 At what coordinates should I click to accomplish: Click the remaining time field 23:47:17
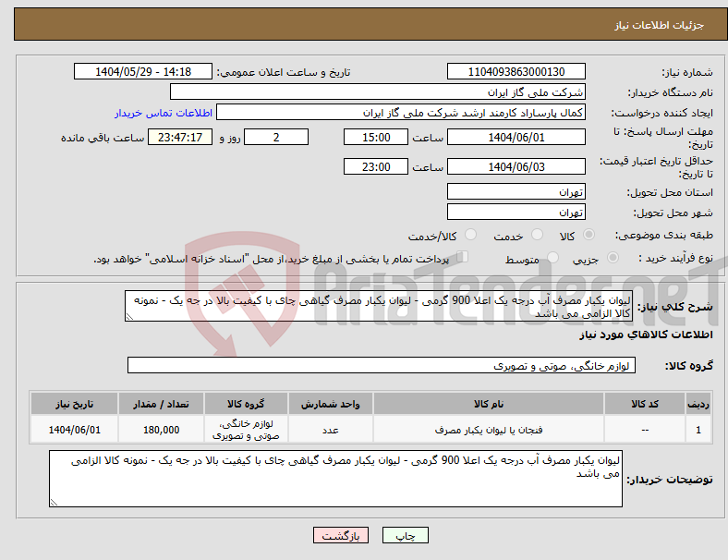(180, 137)
